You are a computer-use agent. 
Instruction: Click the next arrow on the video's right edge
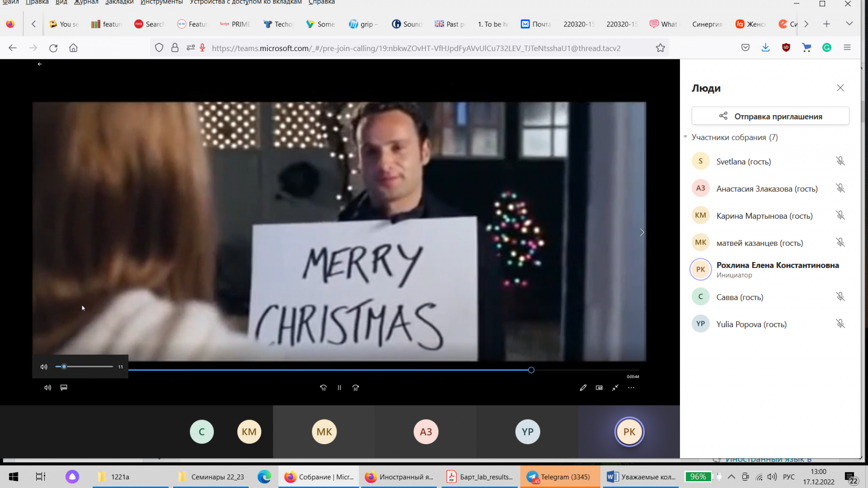pyautogui.click(x=642, y=232)
